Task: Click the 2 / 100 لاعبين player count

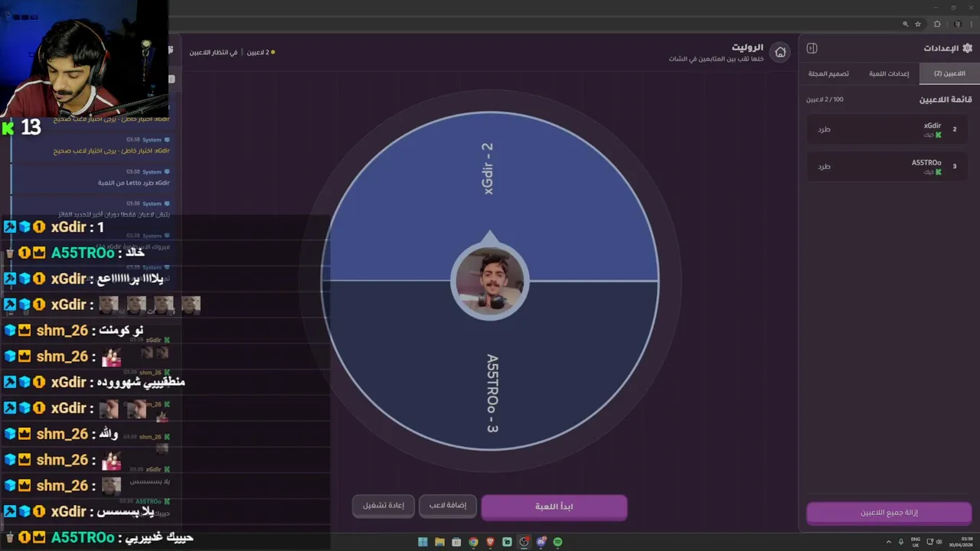Action: (825, 99)
